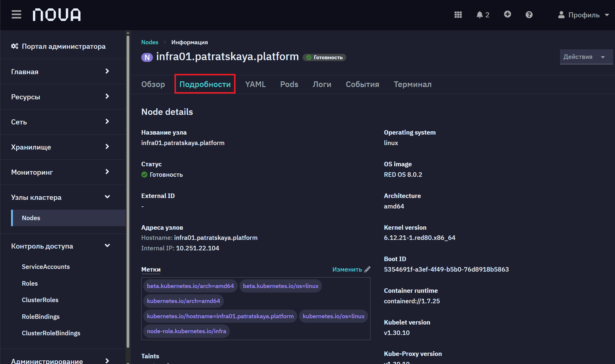Click the Boot ID value
The image size is (615, 364).
446,269
